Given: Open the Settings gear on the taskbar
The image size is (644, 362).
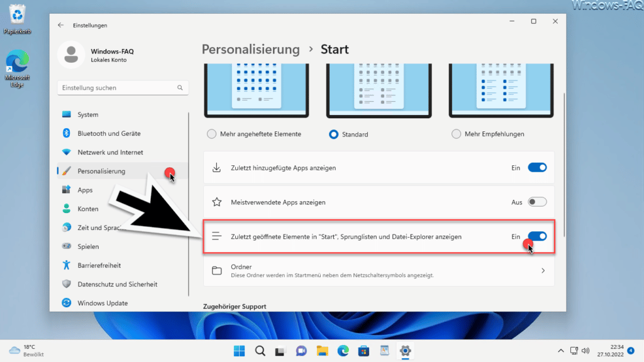Looking at the screenshot, I should (x=405, y=351).
